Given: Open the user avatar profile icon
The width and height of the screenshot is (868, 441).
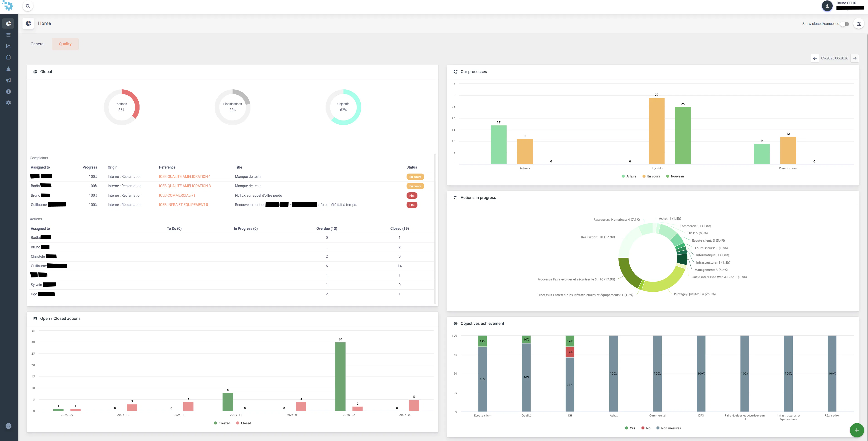Looking at the screenshot, I should click(x=827, y=6).
